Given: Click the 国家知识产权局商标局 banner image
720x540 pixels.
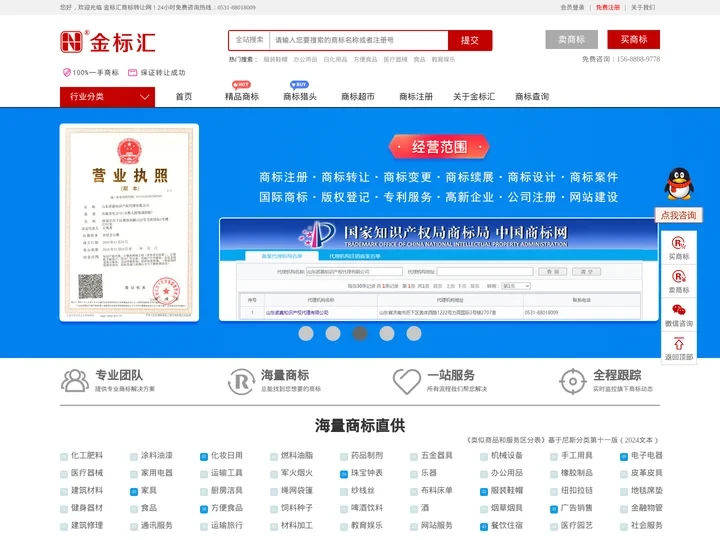Looking at the screenshot, I should point(439,269).
